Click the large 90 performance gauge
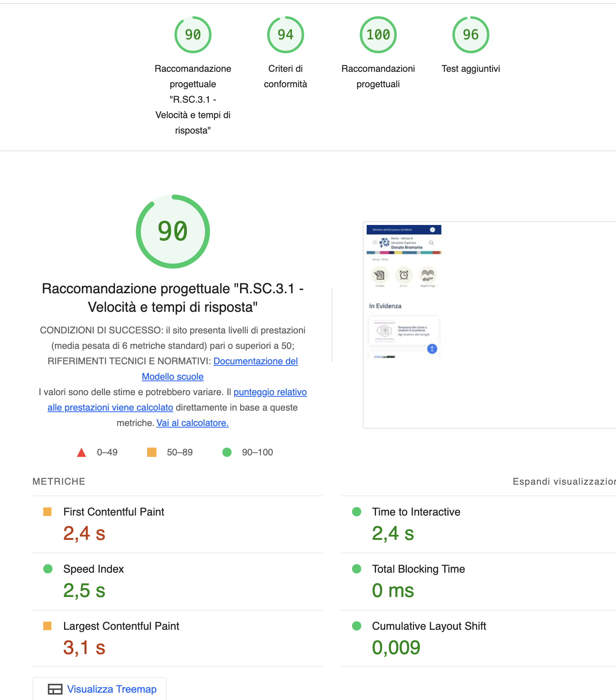This screenshot has height=700, width=616. click(x=173, y=232)
